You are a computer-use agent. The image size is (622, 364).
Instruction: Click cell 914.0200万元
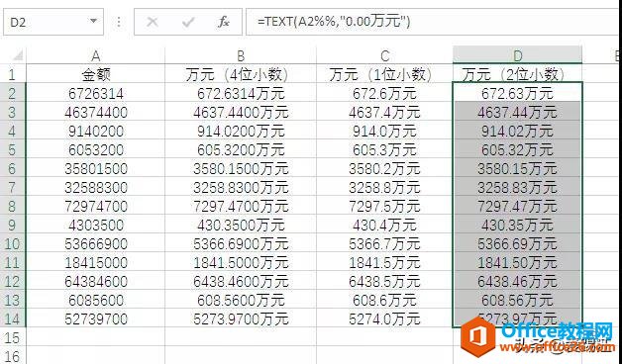241,131
